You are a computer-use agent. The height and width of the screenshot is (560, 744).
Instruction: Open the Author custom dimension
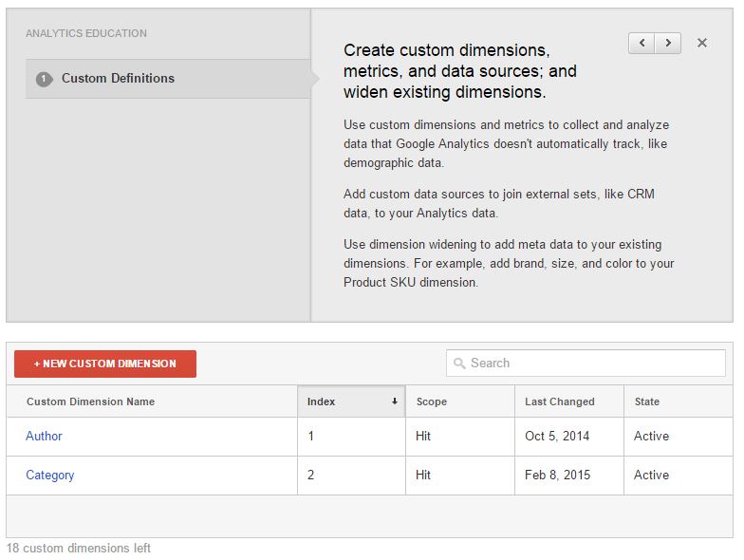pyautogui.click(x=44, y=437)
